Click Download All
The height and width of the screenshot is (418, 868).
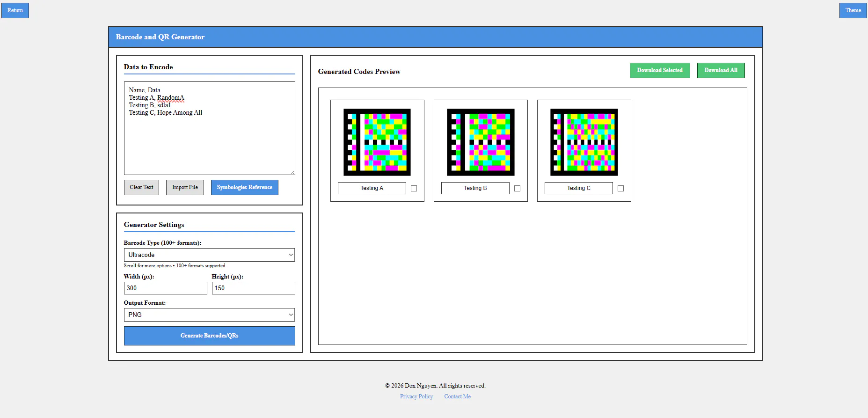pyautogui.click(x=721, y=70)
